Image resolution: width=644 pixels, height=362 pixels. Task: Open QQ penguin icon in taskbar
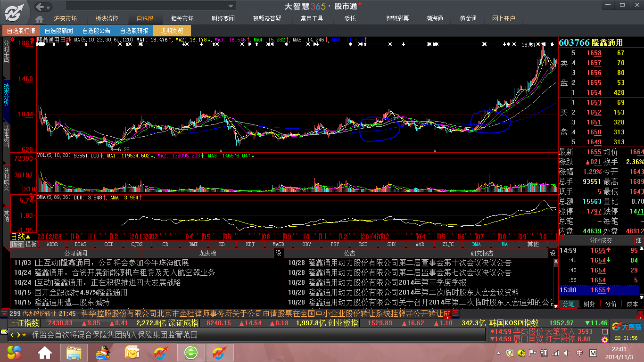click(103, 352)
